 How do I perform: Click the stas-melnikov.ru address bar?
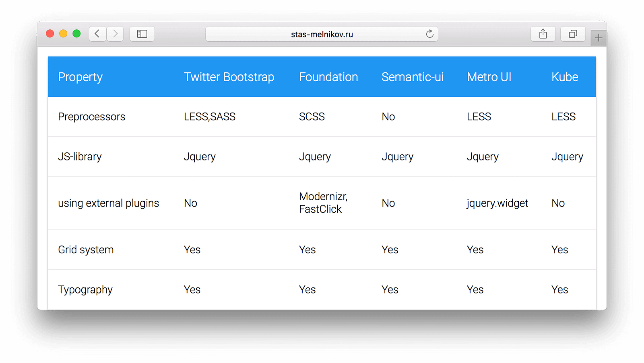point(322,34)
